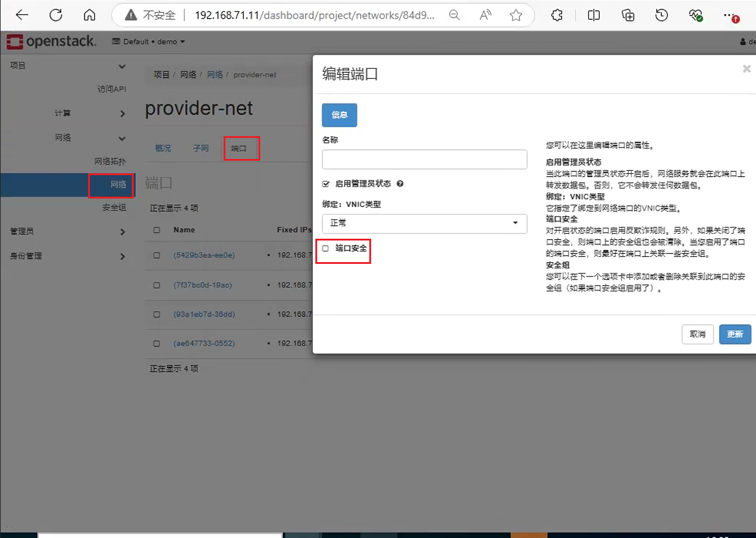Screen dimensions: 756x538
Task: Close the 编辑端口 dialog with the X
Action: (x=746, y=69)
